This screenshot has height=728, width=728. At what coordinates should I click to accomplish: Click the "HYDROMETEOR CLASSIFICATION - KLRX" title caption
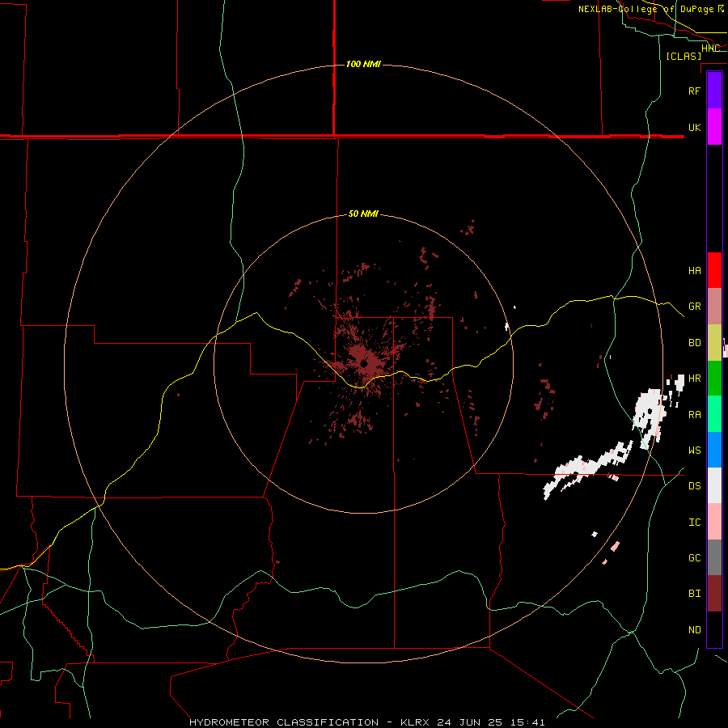309,722
